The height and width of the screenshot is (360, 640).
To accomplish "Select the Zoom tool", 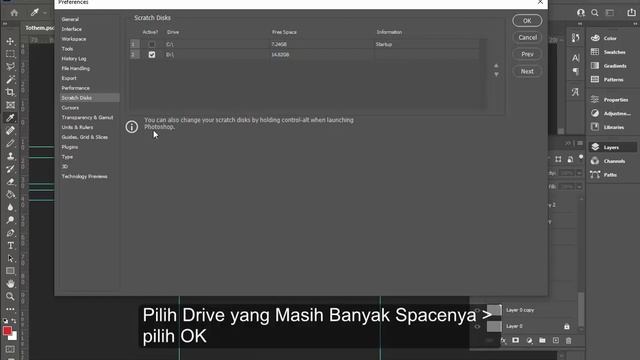I will (x=10, y=296).
